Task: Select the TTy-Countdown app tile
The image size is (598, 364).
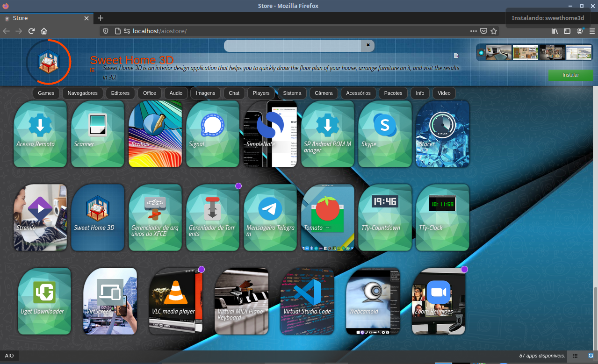Action: point(385,217)
